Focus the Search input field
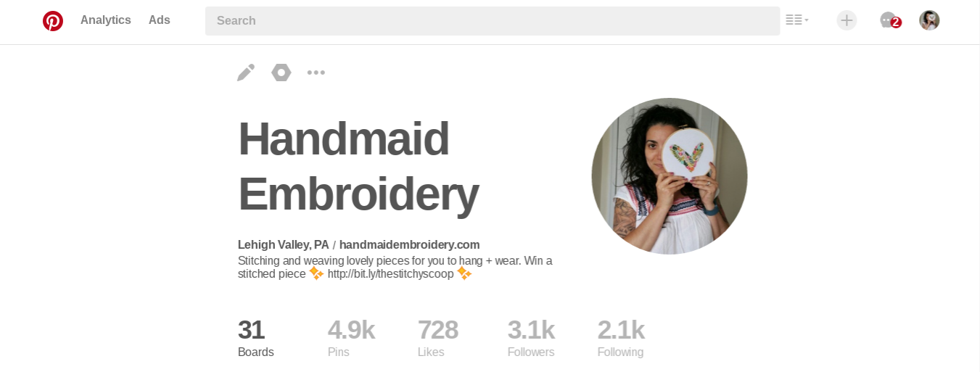 (493, 21)
